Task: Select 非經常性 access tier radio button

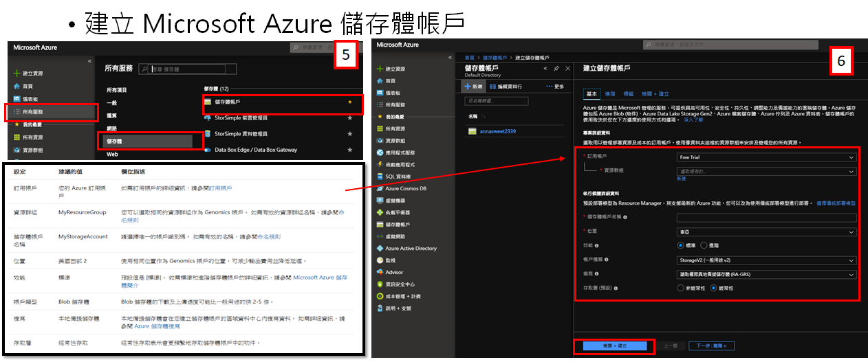Action: coord(680,288)
